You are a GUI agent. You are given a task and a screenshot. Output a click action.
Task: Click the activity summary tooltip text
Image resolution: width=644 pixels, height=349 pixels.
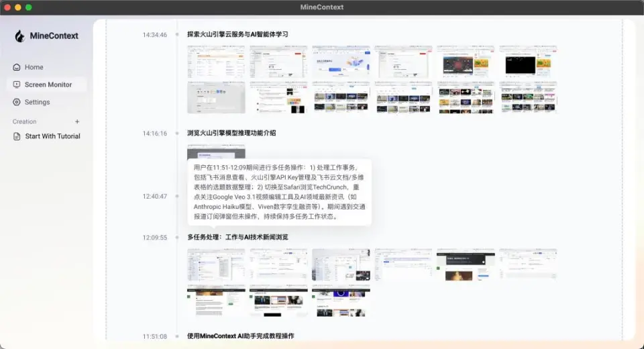[x=279, y=192]
